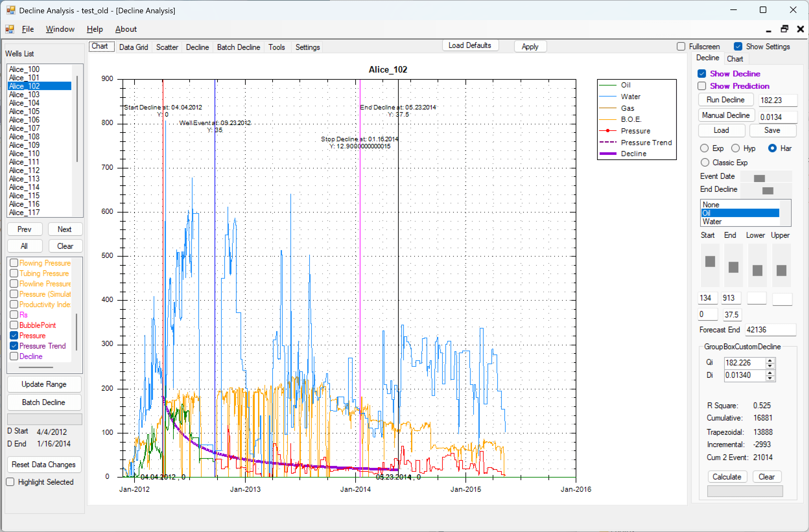This screenshot has width=809, height=532.
Task: Toggle the Show Decline checkbox
Action: pos(702,74)
